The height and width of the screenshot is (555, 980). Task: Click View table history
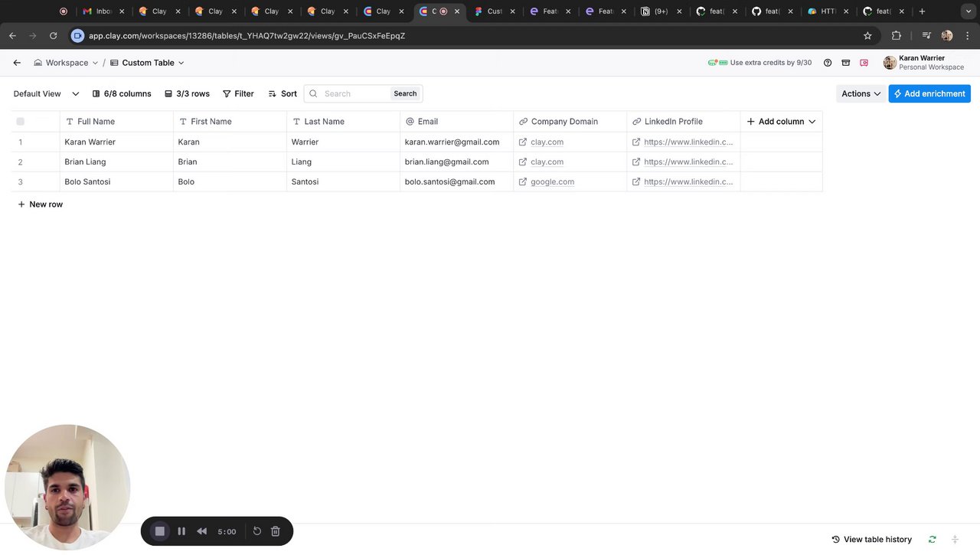[872, 540]
